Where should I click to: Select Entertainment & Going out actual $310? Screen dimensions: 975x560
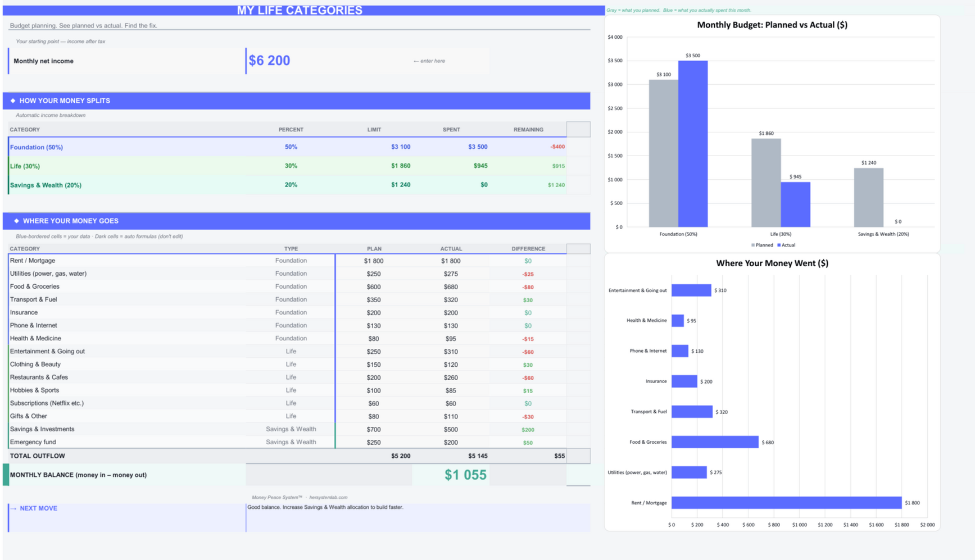pos(451,352)
